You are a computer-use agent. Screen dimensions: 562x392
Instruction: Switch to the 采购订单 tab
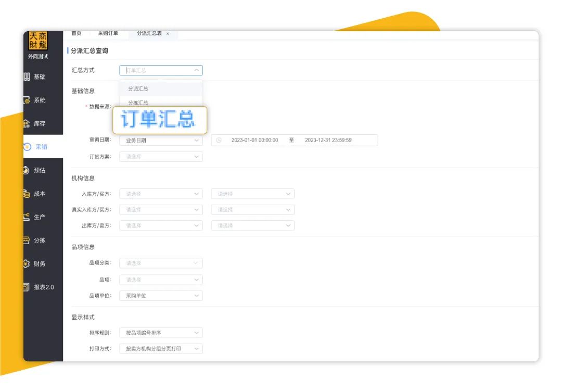point(108,33)
